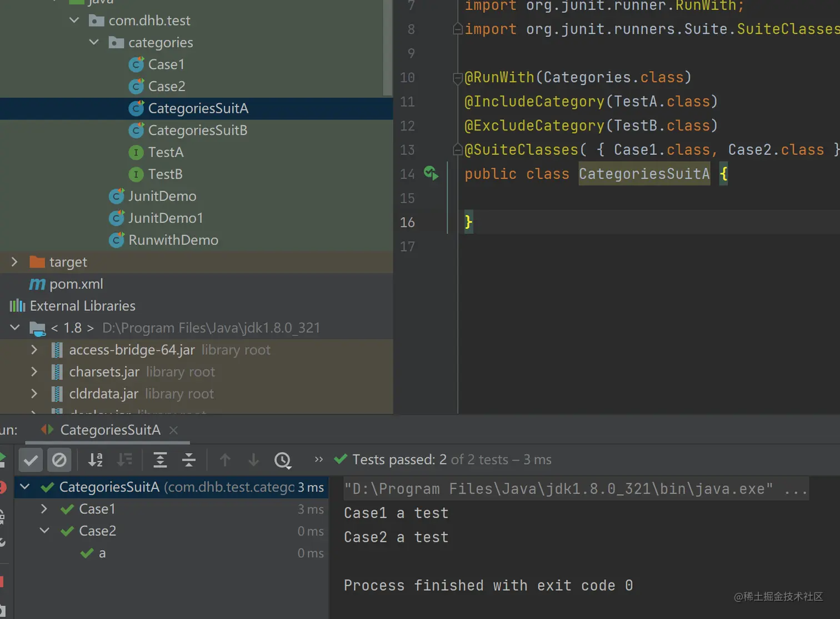This screenshot has width=840, height=619.
Task: Click the CategoriesSuitA class icon in project tree
Action: 136,108
